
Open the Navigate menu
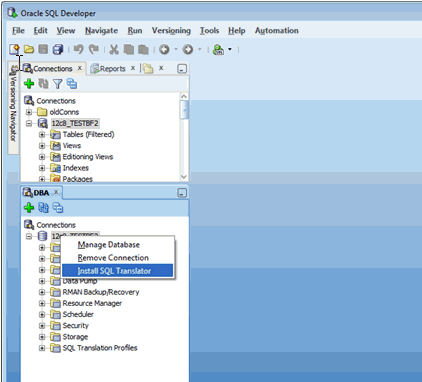click(x=101, y=31)
